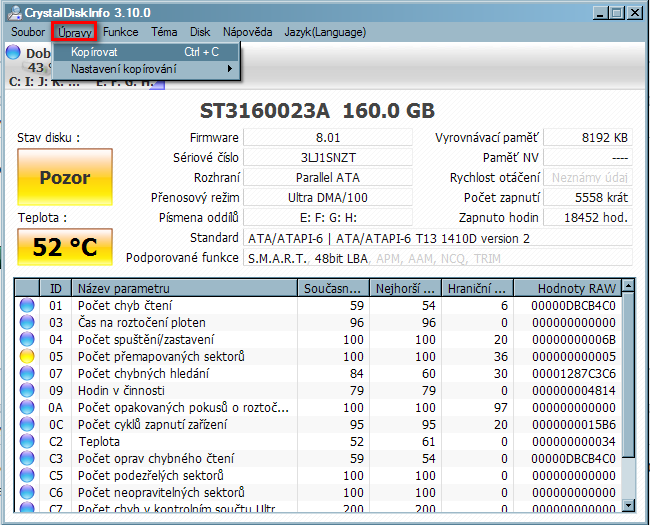Click the blue disk status orb in drive bar
650x525 pixels.
13,52
